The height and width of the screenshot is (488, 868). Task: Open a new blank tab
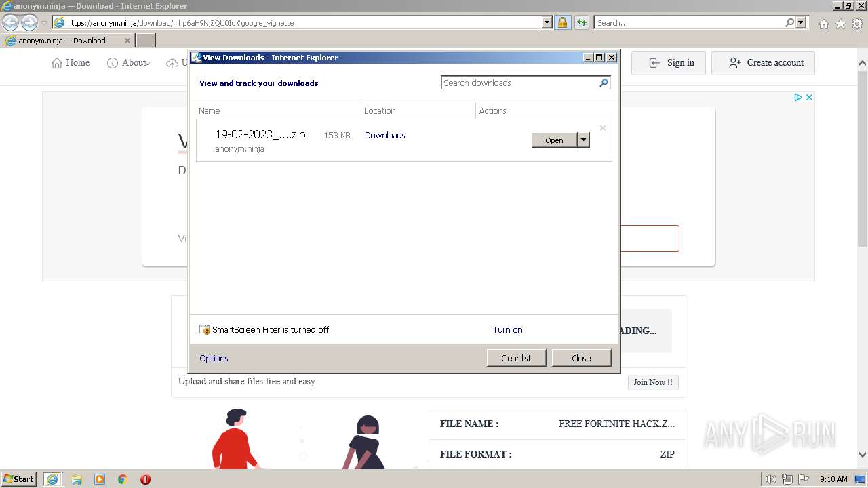tap(146, 41)
